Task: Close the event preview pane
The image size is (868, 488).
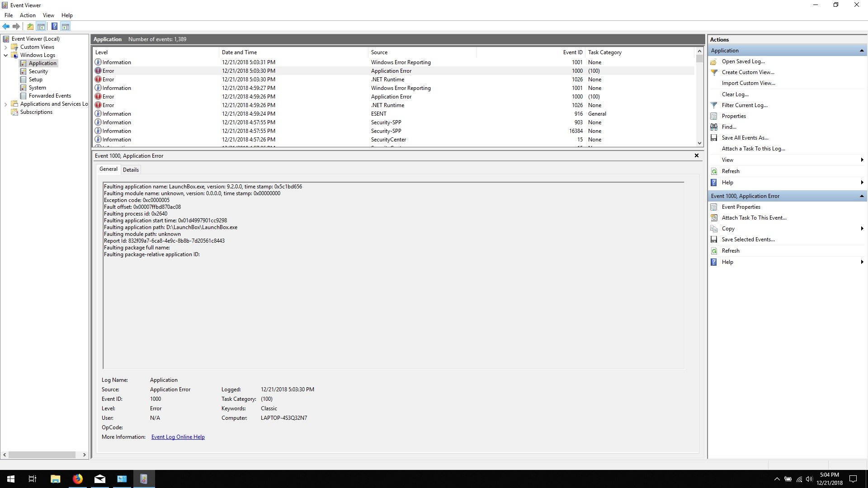Action: 696,155
